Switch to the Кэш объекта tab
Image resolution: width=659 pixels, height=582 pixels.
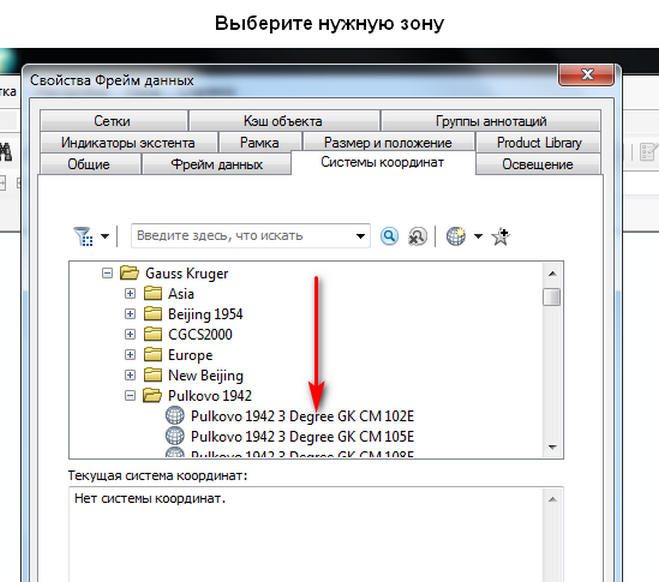(285, 121)
